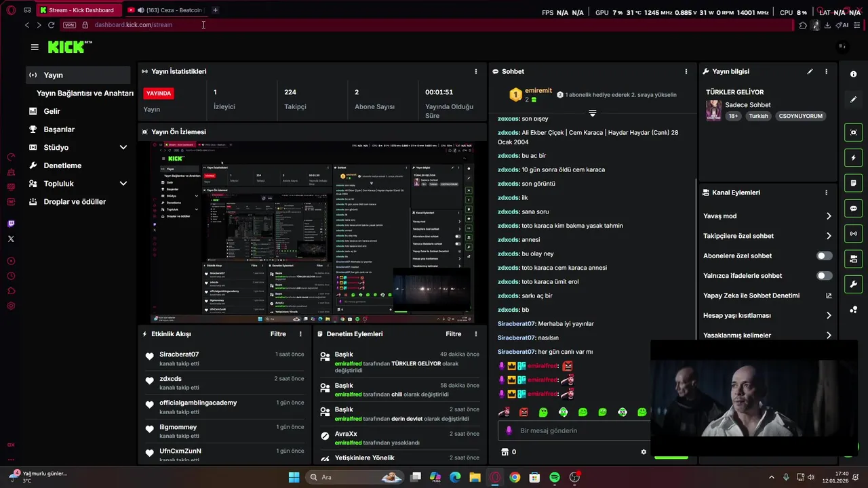Open Yayın bilgisi three-dot menu
Image resolution: width=868 pixels, height=488 pixels.
click(826, 71)
